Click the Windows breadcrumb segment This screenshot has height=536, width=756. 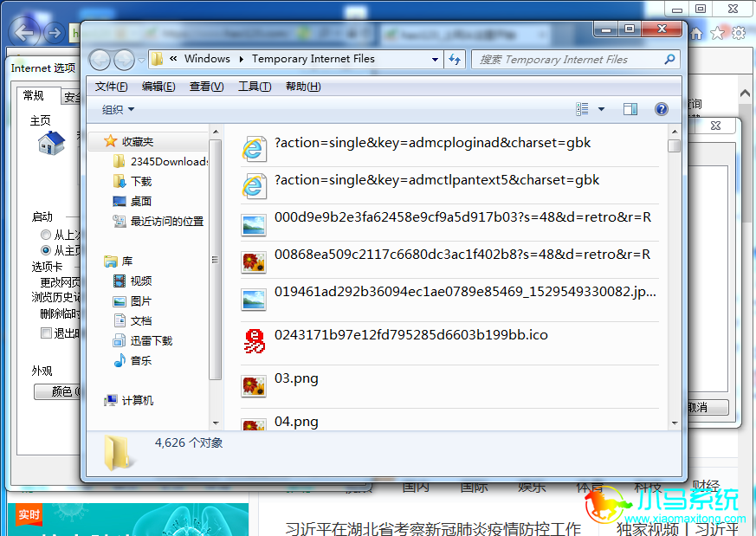point(207,58)
